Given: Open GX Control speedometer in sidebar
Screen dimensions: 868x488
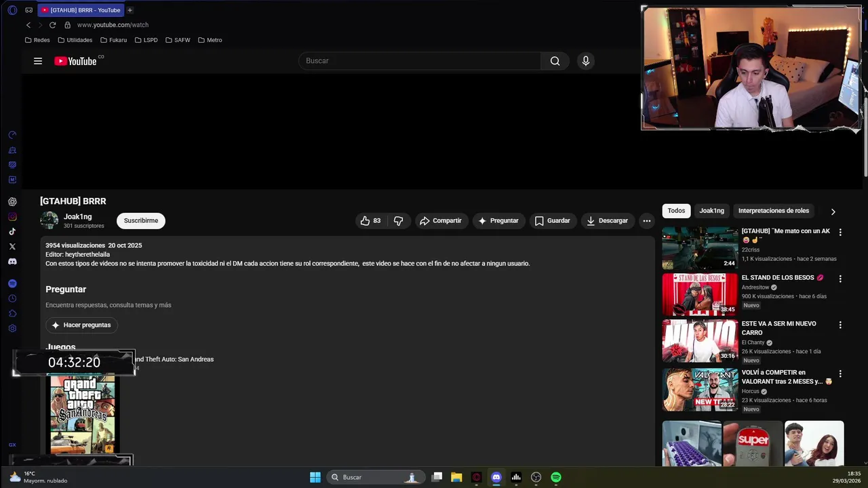Looking at the screenshot, I should (12, 135).
